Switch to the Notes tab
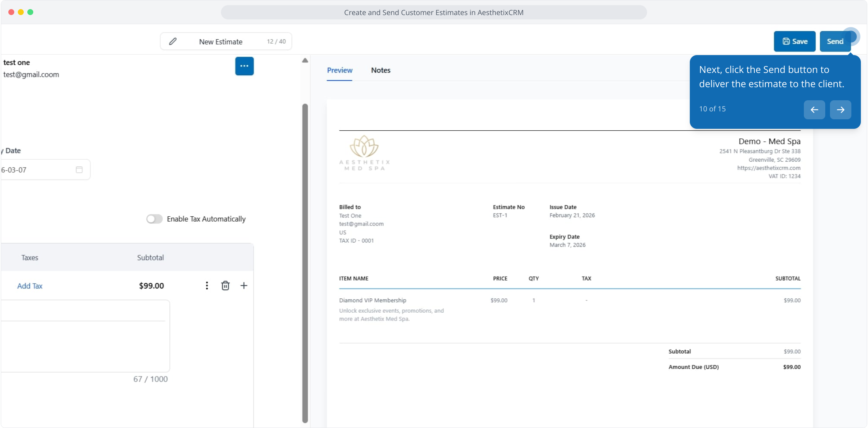This screenshot has height=428, width=868. point(381,70)
